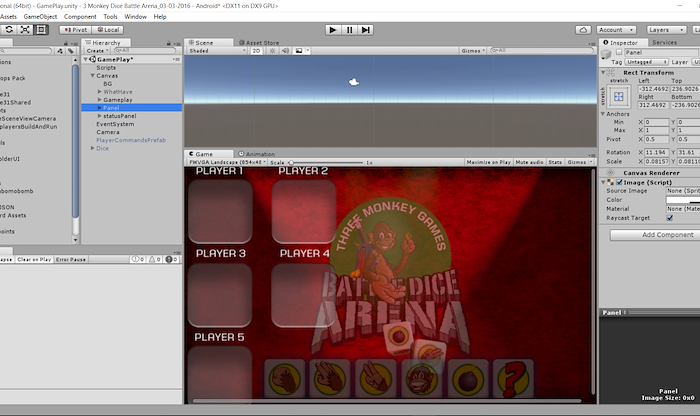Toggle Stats in Game view
Image resolution: width=700 pixels, height=416 pixels.
coord(555,162)
